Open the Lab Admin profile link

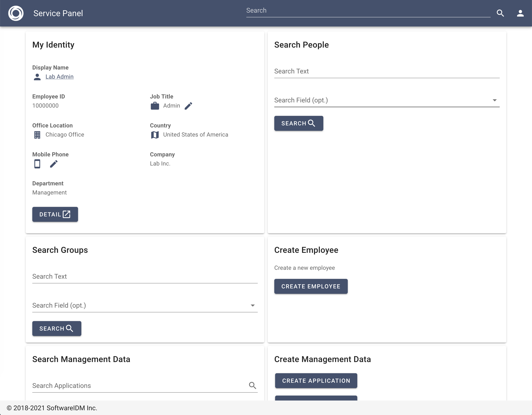pos(59,77)
